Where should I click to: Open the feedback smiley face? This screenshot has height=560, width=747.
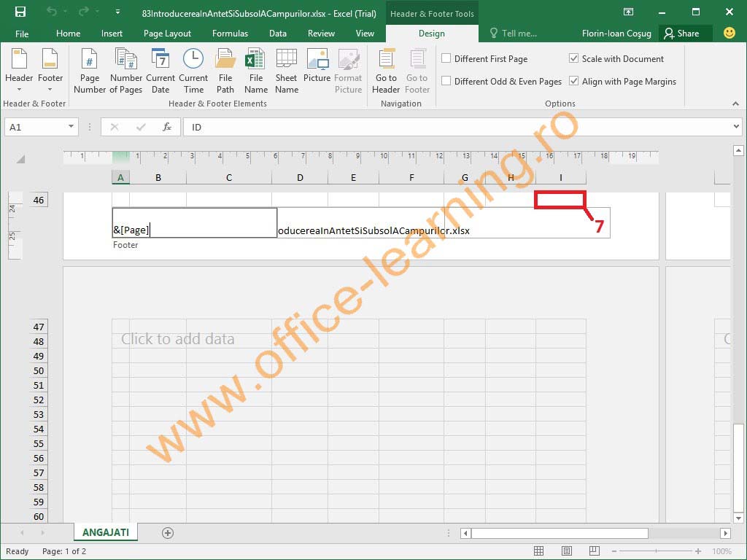pos(729,33)
